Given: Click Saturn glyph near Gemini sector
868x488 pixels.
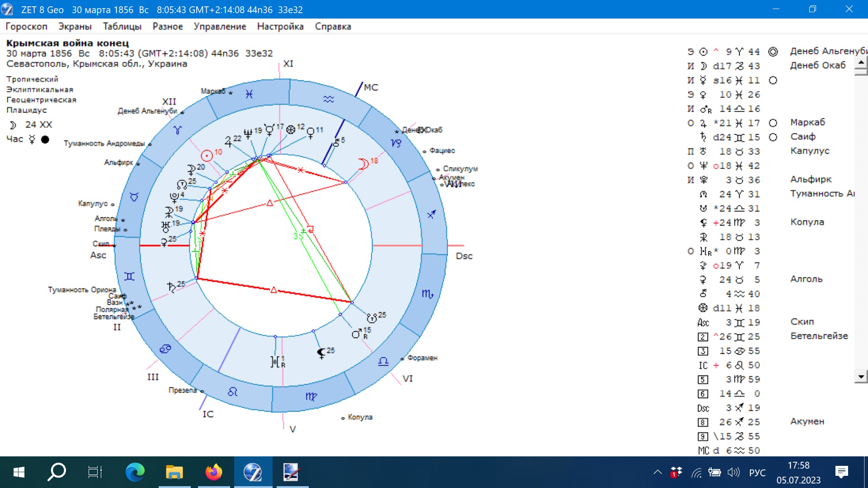Looking at the screenshot, I should (171, 286).
